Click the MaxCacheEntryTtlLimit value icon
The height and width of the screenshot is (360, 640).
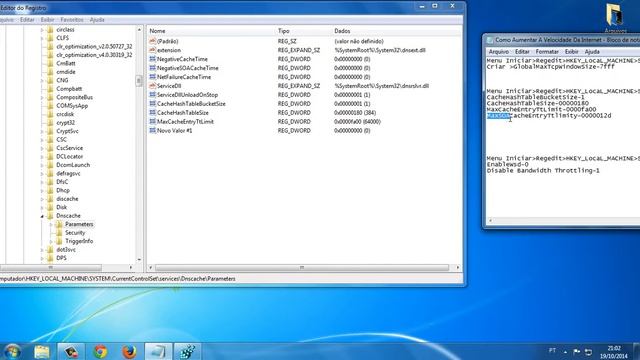point(153,122)
